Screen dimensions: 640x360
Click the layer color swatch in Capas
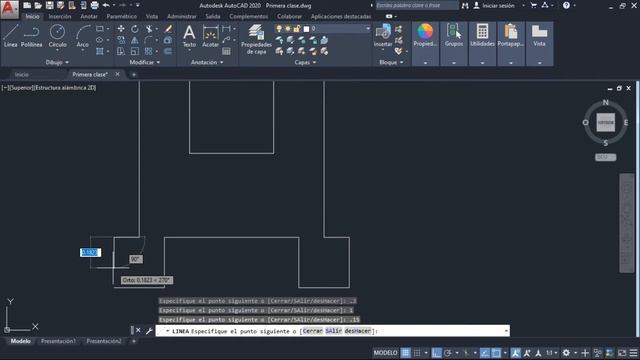coord(306,29)
